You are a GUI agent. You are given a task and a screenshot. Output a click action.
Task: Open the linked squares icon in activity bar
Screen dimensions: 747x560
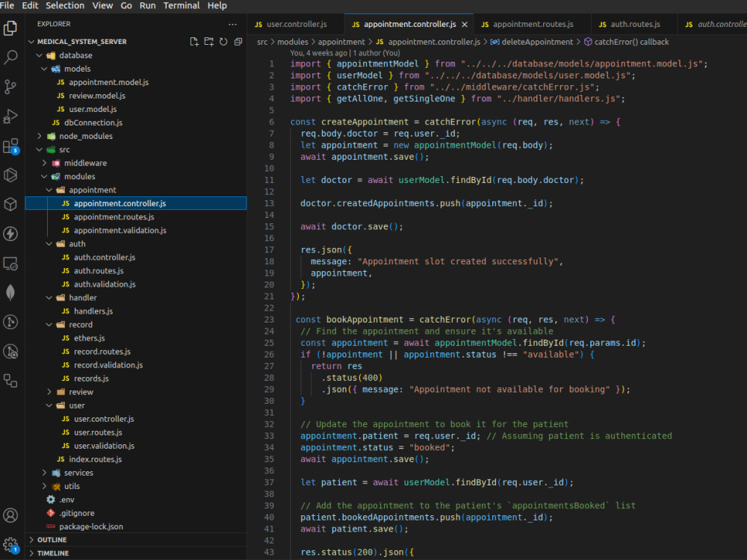click(x=10, y=381)
